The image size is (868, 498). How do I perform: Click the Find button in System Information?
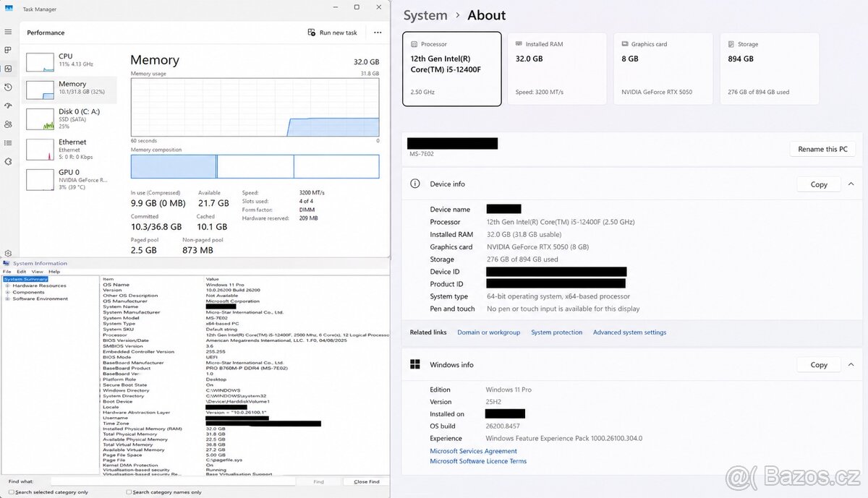pos(318,481)
